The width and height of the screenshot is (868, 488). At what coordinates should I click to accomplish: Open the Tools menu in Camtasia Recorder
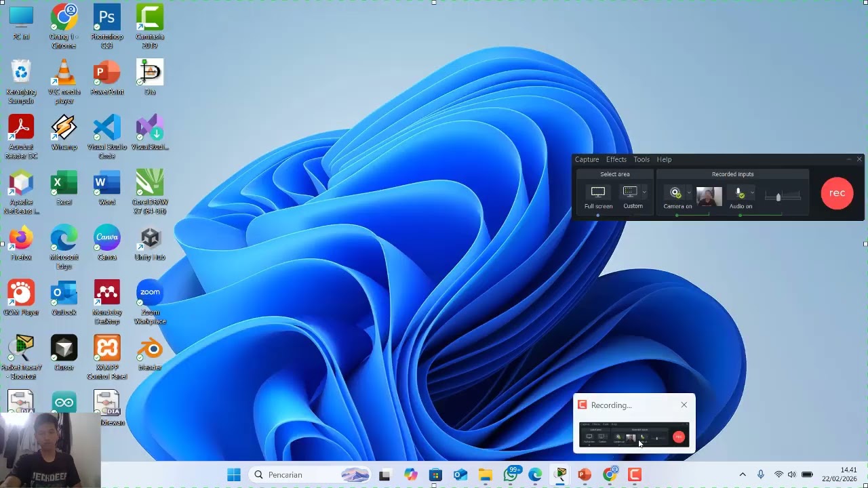[x=641, y=159]
